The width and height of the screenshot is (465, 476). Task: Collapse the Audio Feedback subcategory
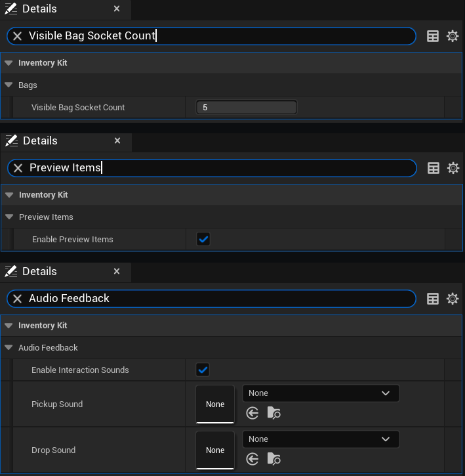(9, 347)
